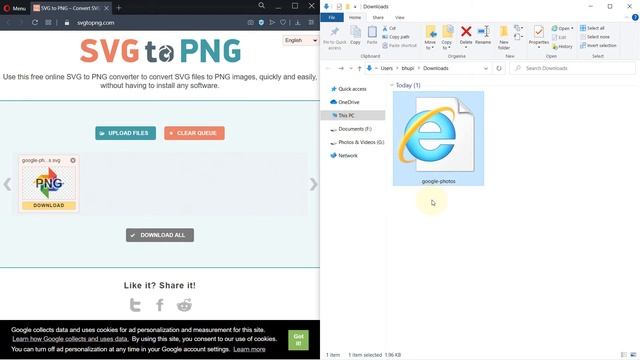
Task: Open the File tab in Explorer
Action: (332, 18)
